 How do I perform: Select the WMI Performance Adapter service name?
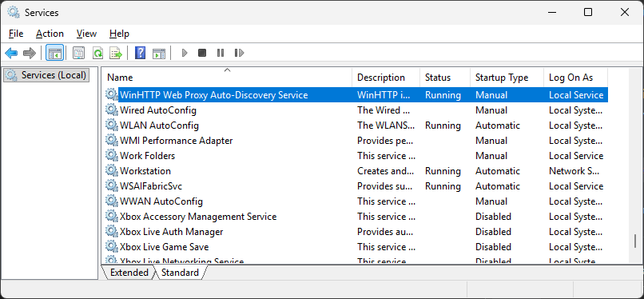click(177, 141)
